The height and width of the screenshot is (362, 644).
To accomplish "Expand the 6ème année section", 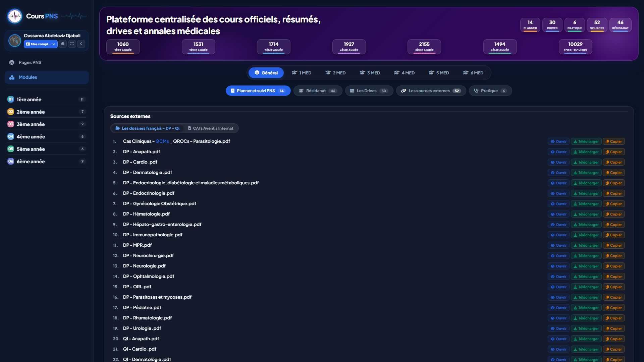I will (x=47, y=161).
